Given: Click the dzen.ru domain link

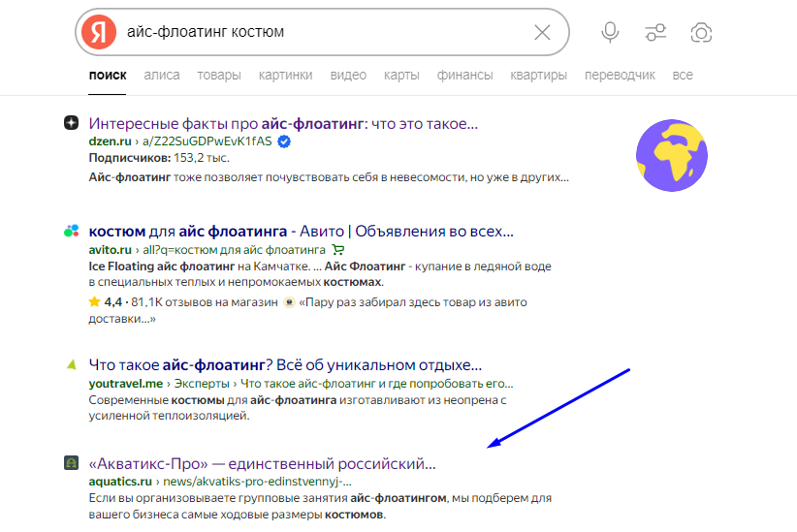Looking at the screenshot, I should tap(110, 141).
